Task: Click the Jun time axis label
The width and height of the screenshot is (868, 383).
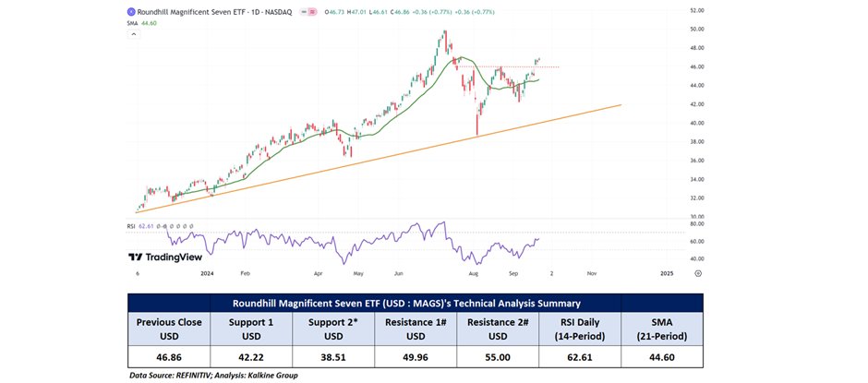Action: (398, 273)
